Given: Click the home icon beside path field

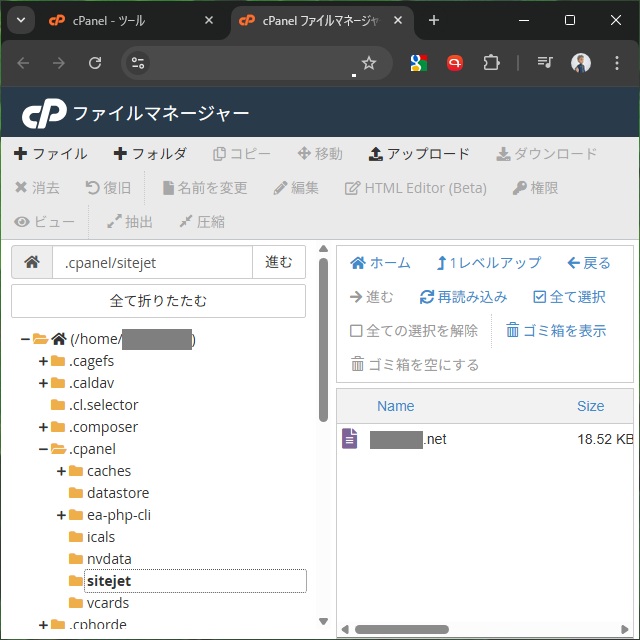Looking at the screenshot, I should coord(32,263).
